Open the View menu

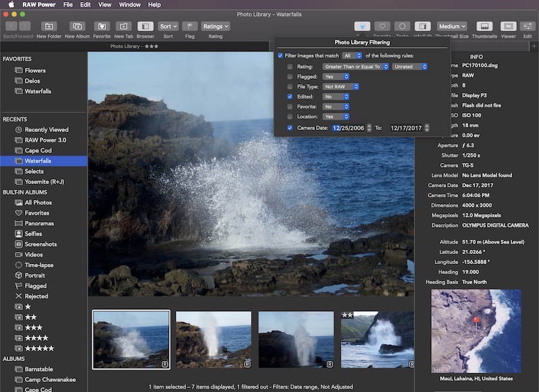(104, 5)
